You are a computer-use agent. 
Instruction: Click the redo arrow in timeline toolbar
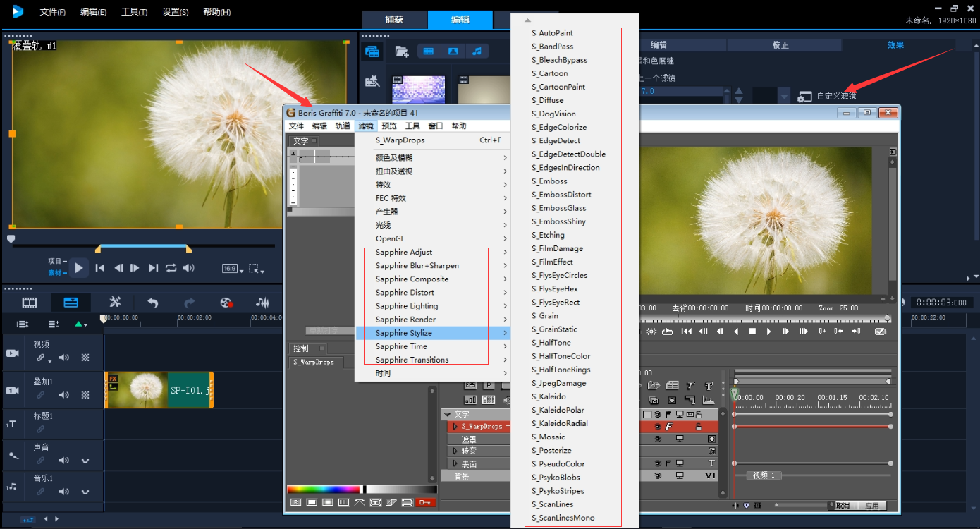(189, 303)
